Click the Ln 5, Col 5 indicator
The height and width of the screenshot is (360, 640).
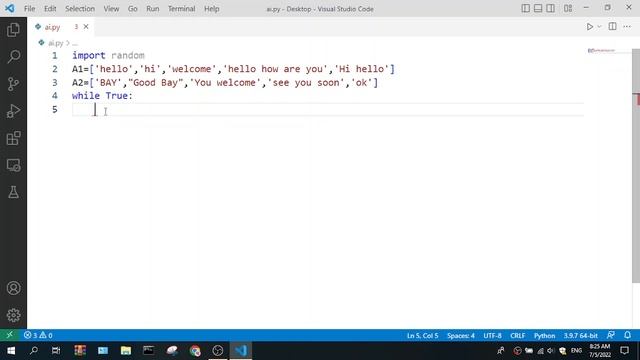click(x=422, y=336)
